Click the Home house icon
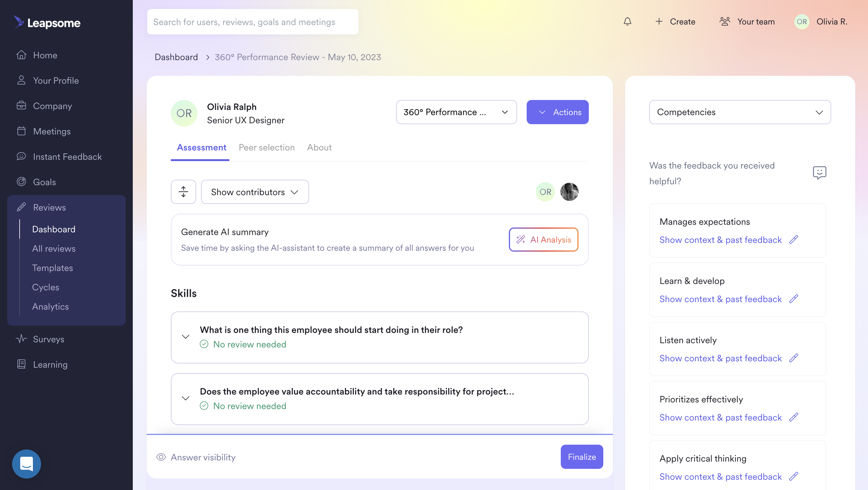 [x=21, y=55]
